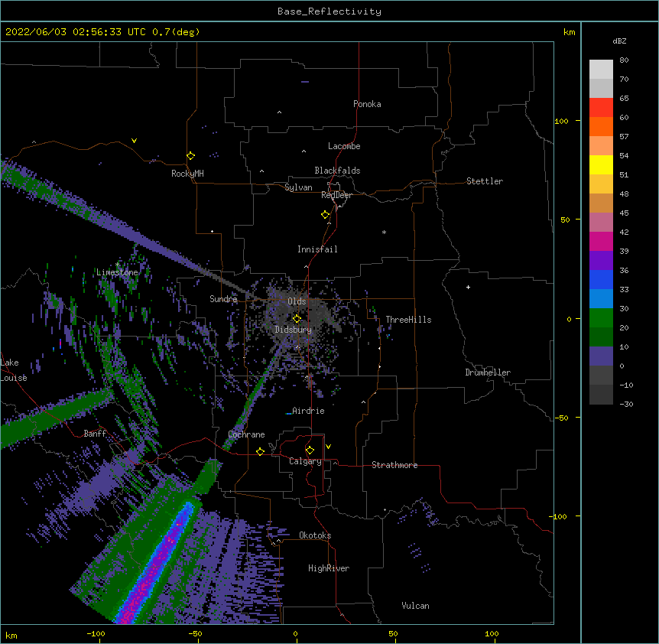Click white asterisk marker east of Innisfail
Screen dimensions: 659x644
[384, 232]
